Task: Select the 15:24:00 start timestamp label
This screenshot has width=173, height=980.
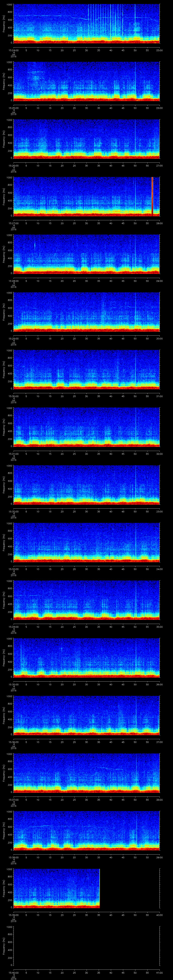Action: pyautogui.click(x=13, y=50)
